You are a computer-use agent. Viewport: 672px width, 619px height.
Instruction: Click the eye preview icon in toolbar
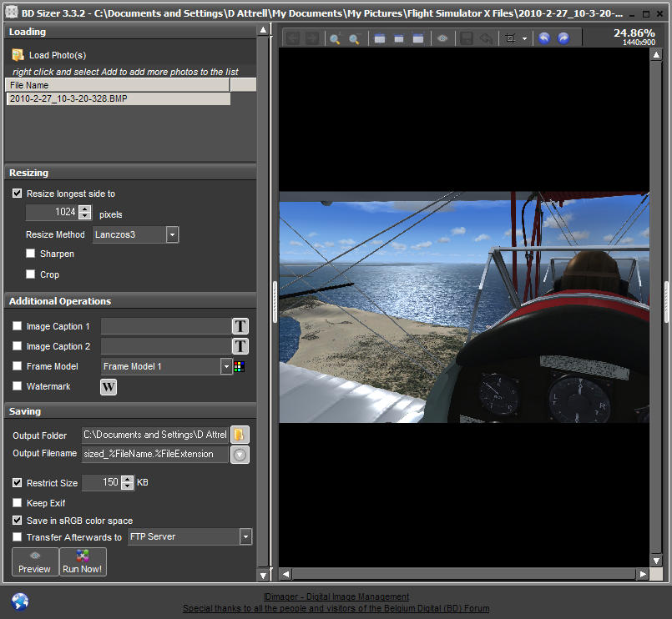pyautogui.click(x=442, y=38)
